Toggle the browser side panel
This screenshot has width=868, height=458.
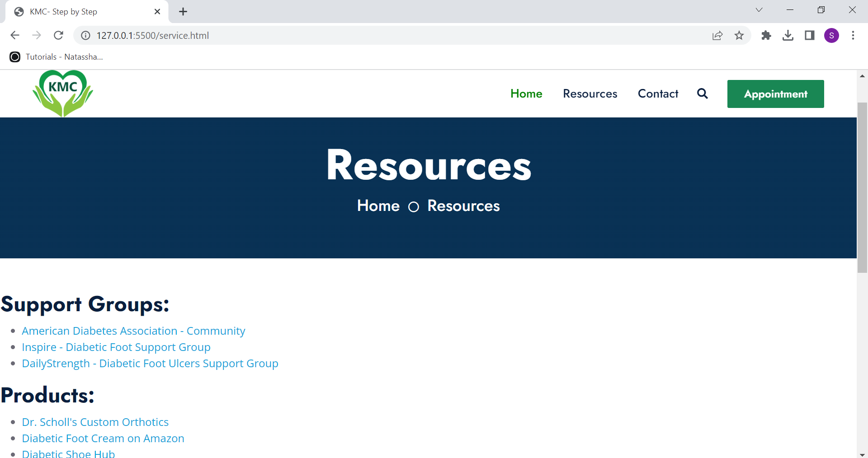(x=810, y=35)
